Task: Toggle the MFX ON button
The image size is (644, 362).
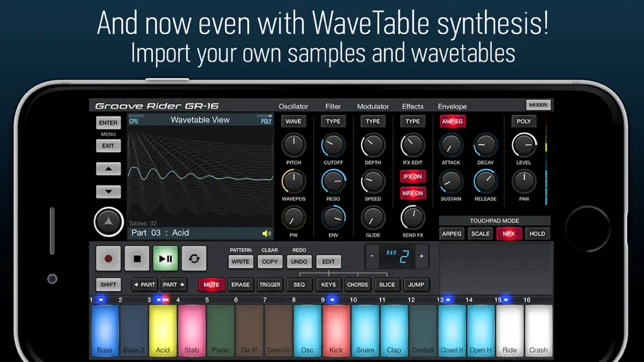Action: tap(413, 194)
